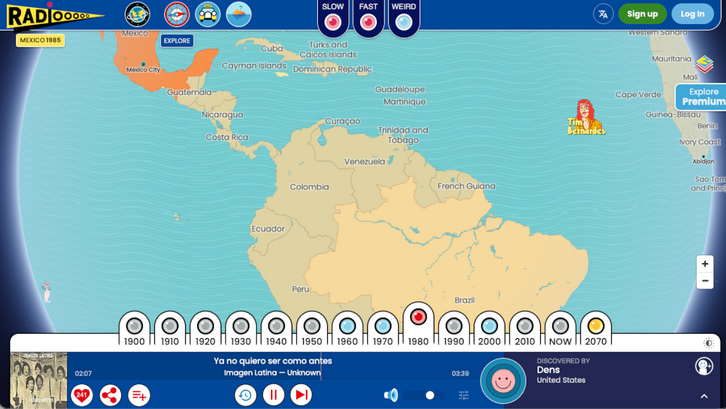Select the 1950 decade
This screenshot has width=726, height=409.
pos(312,329)
